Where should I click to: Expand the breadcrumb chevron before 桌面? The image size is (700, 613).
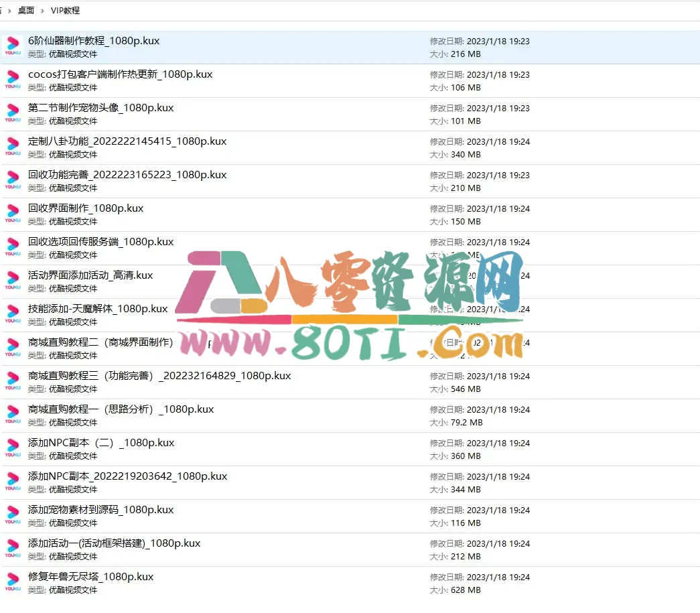click(9, 11)
